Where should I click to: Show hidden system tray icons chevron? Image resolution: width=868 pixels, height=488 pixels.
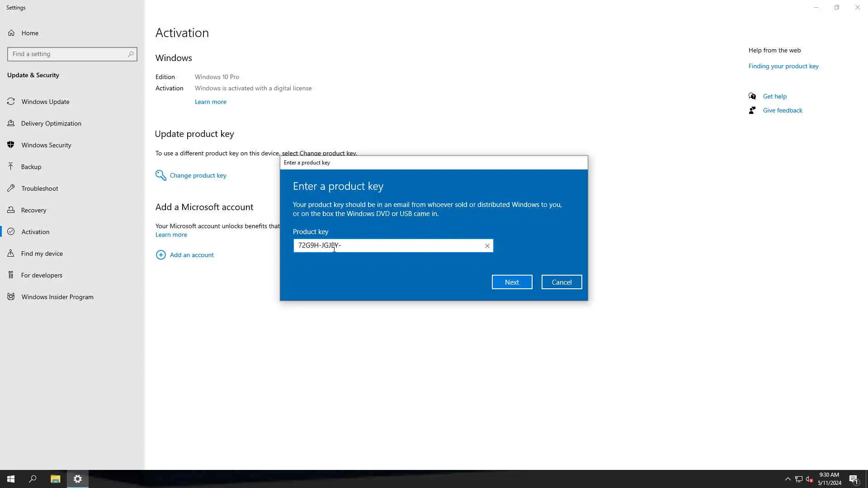(x=788, y=479)
